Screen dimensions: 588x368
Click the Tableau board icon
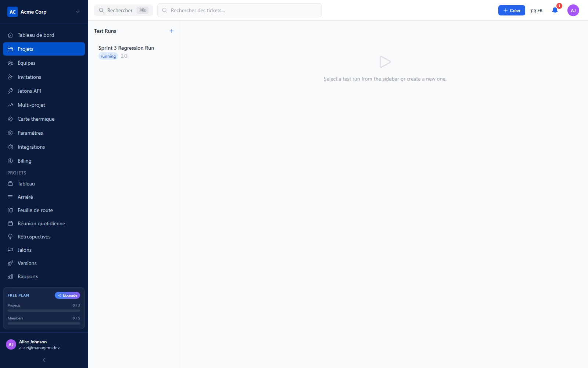(x=10, y=184)
